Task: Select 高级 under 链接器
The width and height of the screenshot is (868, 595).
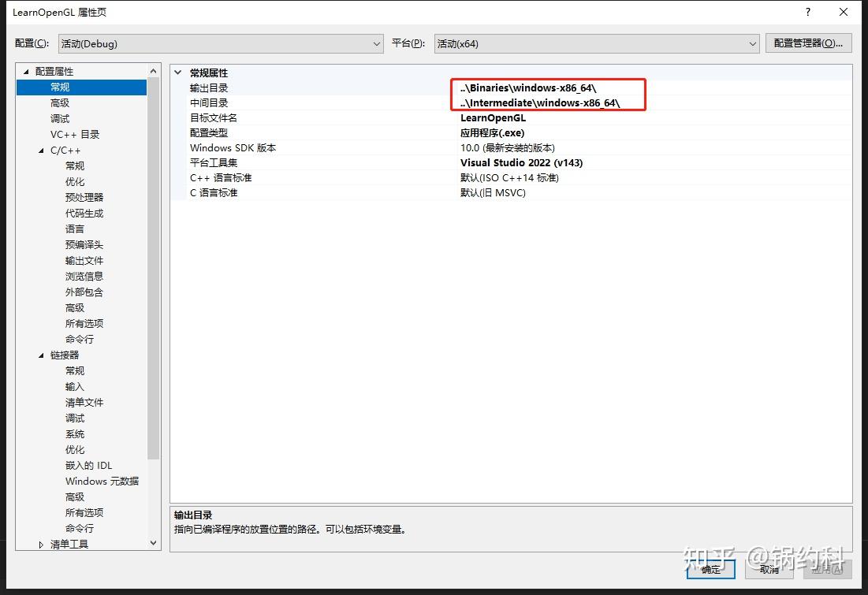Action: [x=75, y=497]
